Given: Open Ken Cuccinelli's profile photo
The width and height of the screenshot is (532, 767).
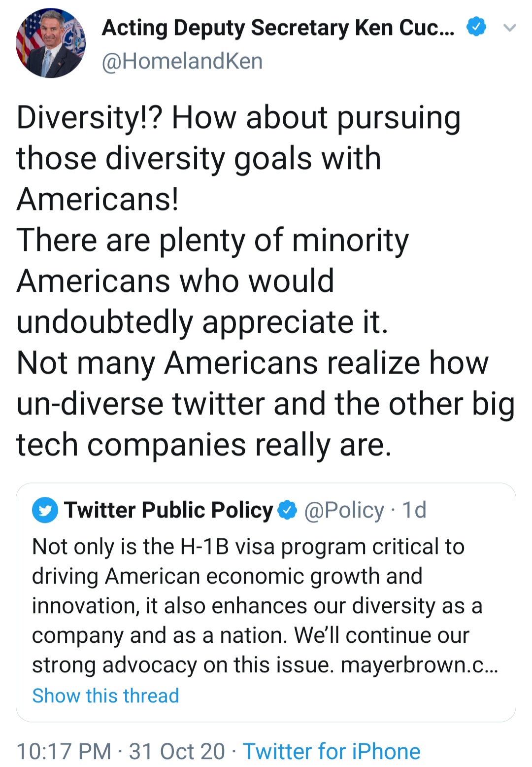Looking at the screenshot, I should pyautogui.click(x=50, y=43).
